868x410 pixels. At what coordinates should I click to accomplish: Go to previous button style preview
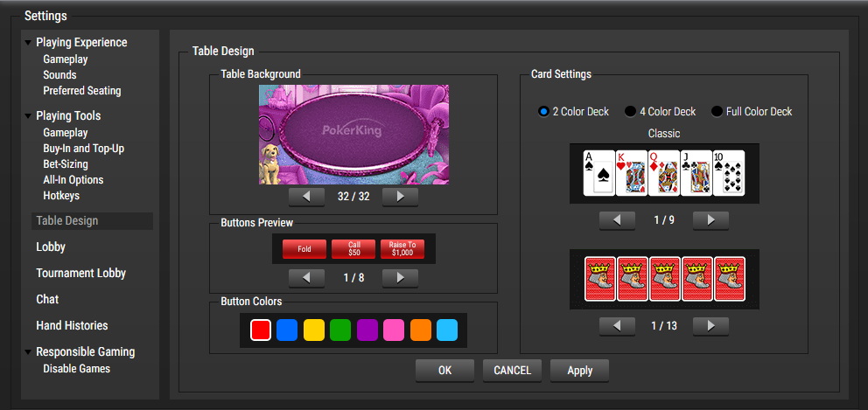307,278
